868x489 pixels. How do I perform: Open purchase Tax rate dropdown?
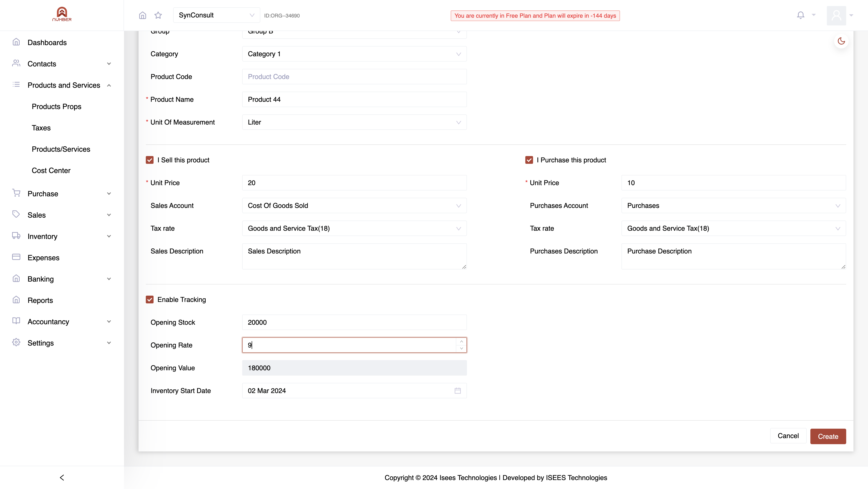tap(734, 228)
